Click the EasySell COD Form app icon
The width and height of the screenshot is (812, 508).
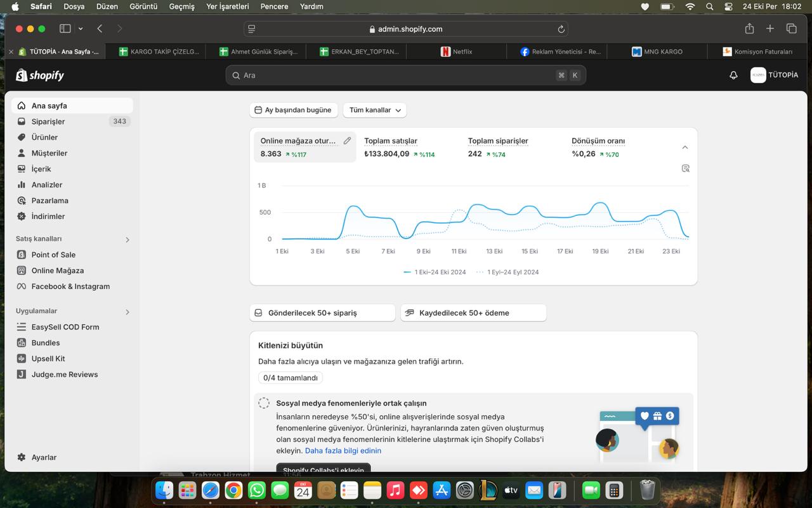[x=22, y=327]
